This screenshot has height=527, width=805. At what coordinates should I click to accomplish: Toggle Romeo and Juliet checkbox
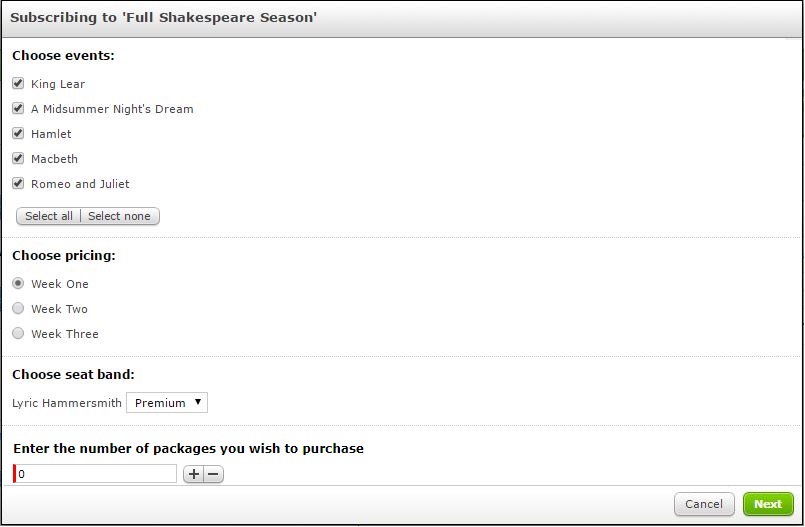tap(18, 184)
